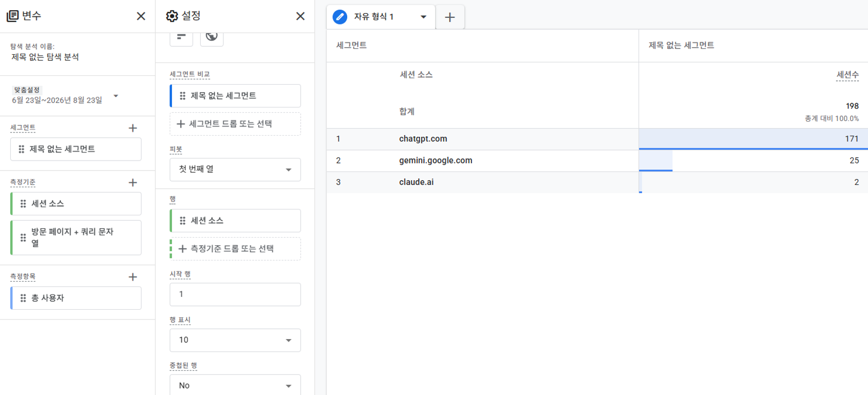Add a new 측정항목 with plus icon

point(133,277)
